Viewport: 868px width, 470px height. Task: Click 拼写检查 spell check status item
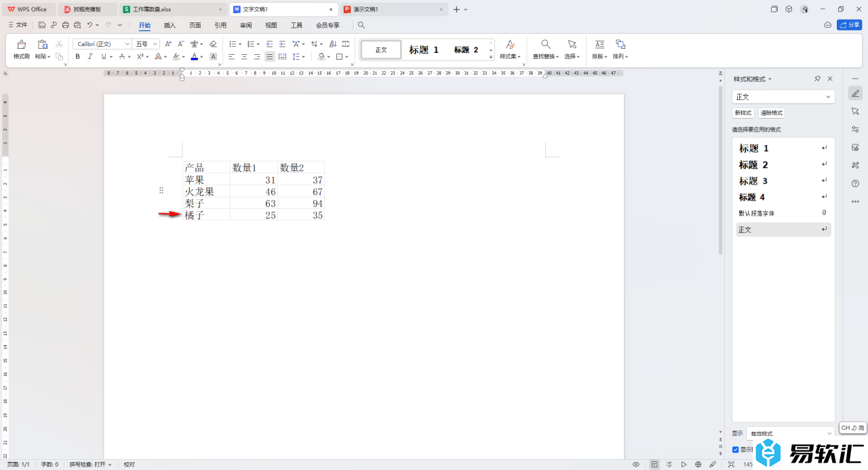click(90, 465)
